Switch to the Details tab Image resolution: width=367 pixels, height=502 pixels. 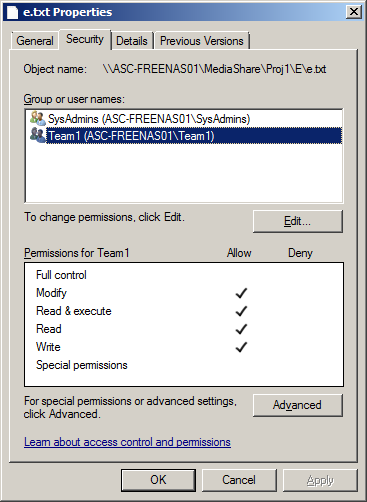coord(132,41)
